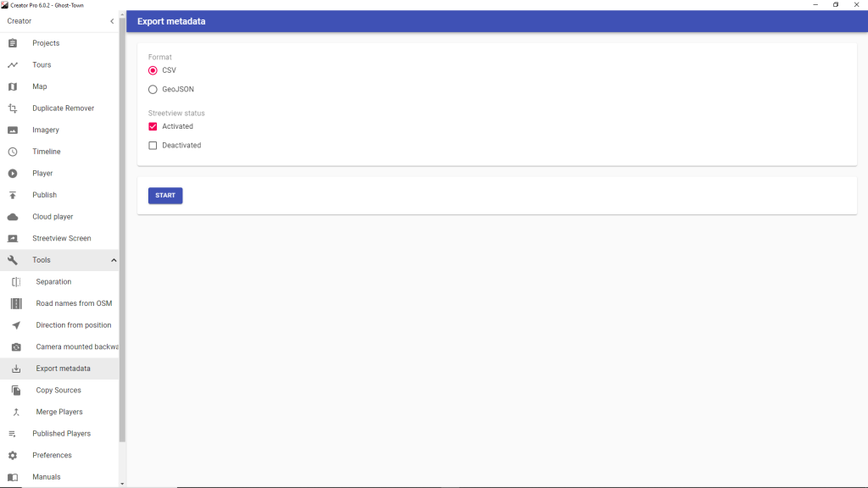
Task: Open the Duplicate Remover crop icon
Action: [x=13, y=108]
